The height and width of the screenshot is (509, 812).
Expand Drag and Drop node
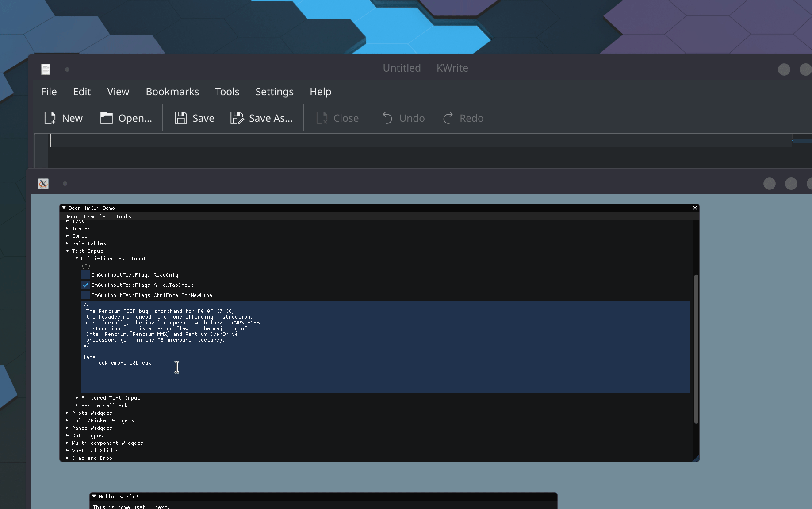click(68, 458)
